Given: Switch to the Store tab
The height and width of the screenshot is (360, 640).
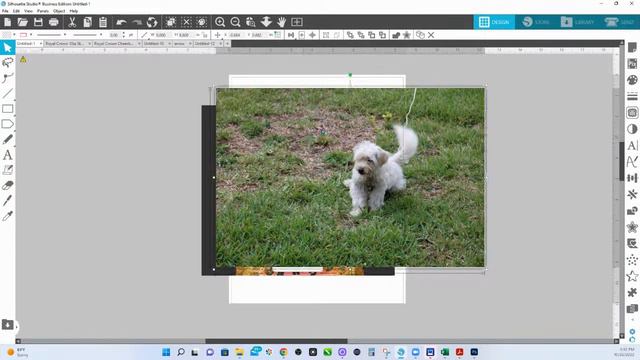Looking at the screenshot, I should [536, 22].
